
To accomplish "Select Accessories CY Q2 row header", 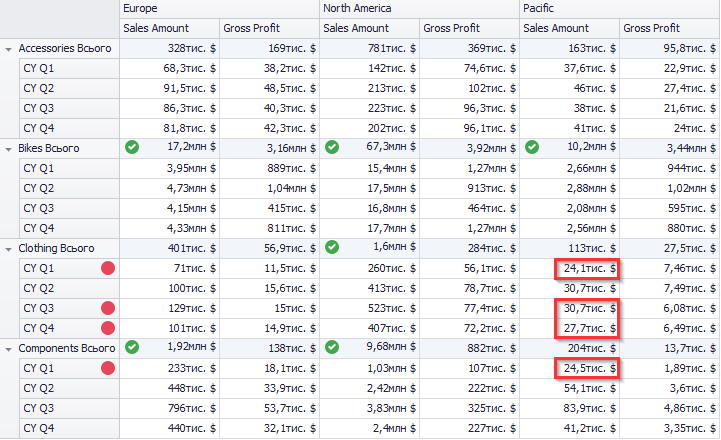I will point(69,88).
